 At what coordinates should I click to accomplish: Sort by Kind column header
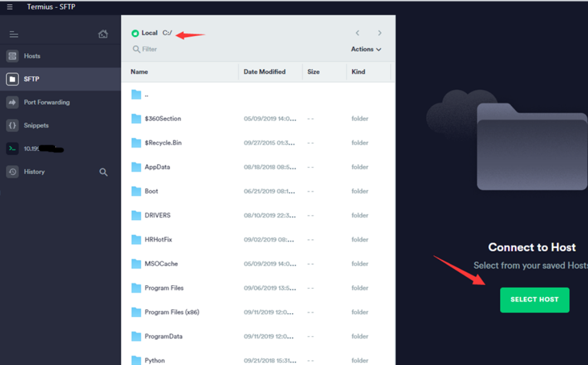tap(358, 72)
